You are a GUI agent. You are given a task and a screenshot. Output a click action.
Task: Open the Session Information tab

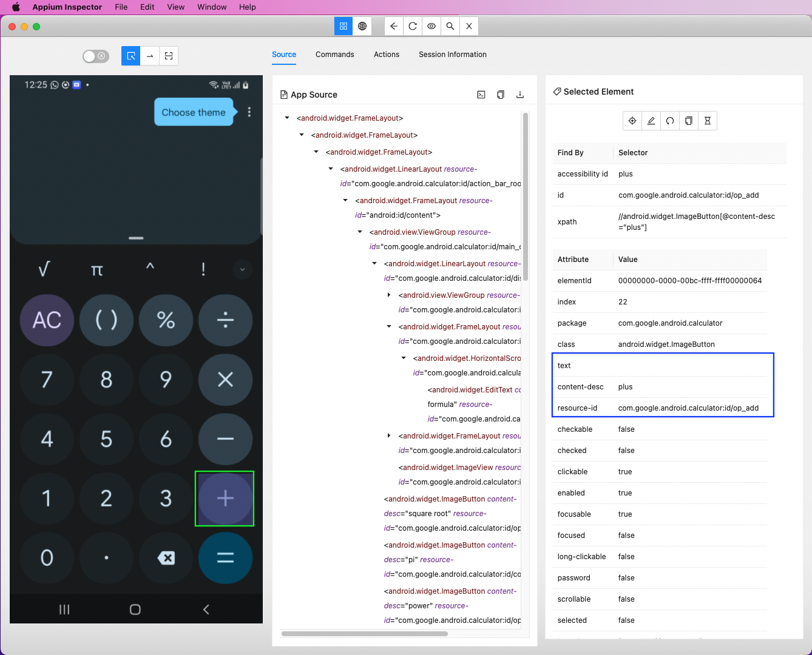452,55
